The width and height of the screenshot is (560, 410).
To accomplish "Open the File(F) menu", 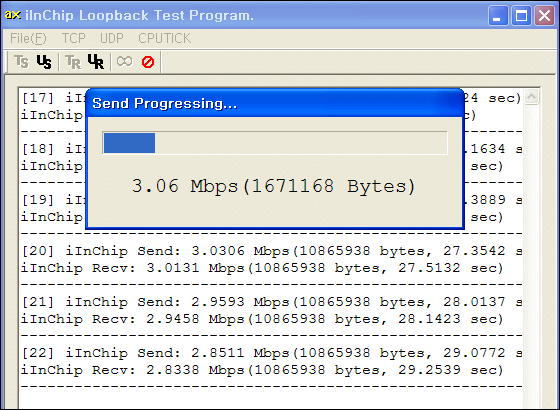I will pos(28,38).
